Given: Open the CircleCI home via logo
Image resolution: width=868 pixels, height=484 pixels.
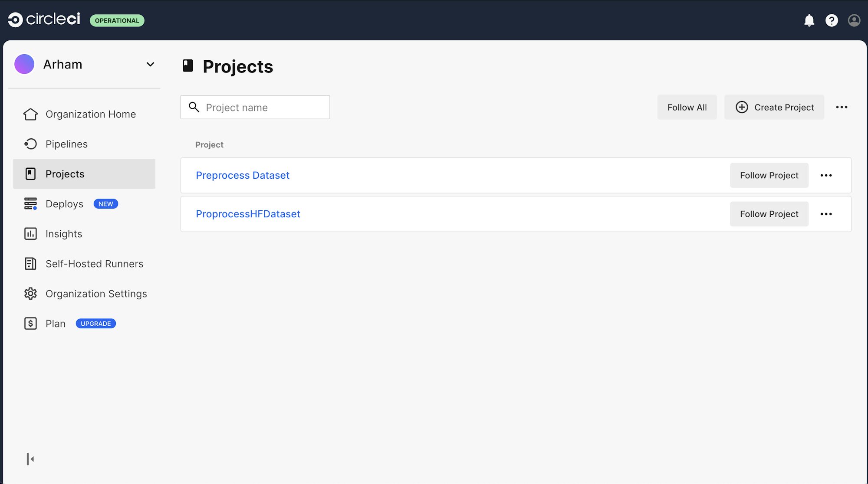Looking at the screenshot, I should 43,20.
